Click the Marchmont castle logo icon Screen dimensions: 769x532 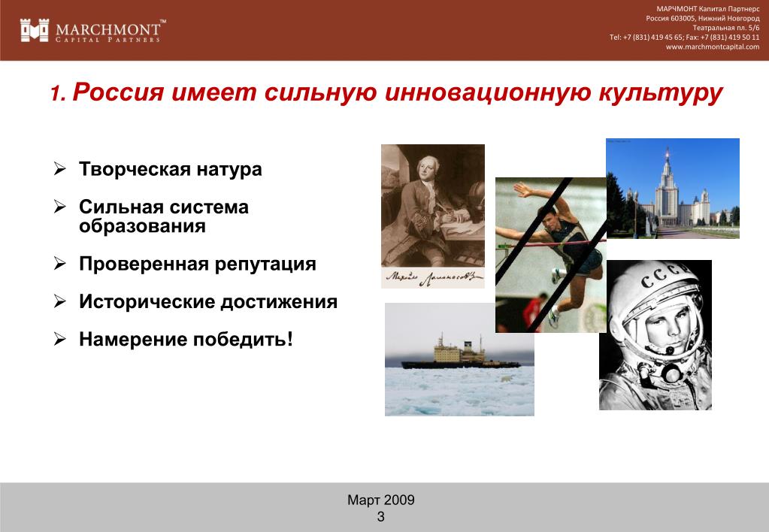(35, 30)
